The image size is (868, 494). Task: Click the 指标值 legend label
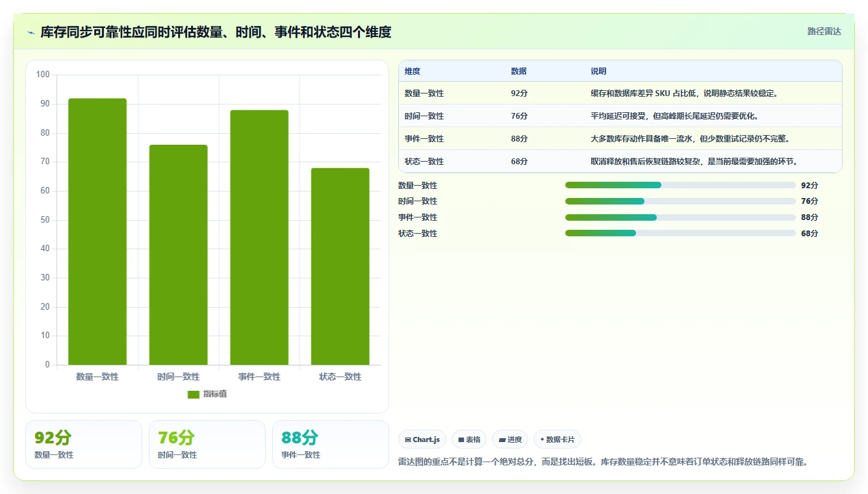pos(215,394)
